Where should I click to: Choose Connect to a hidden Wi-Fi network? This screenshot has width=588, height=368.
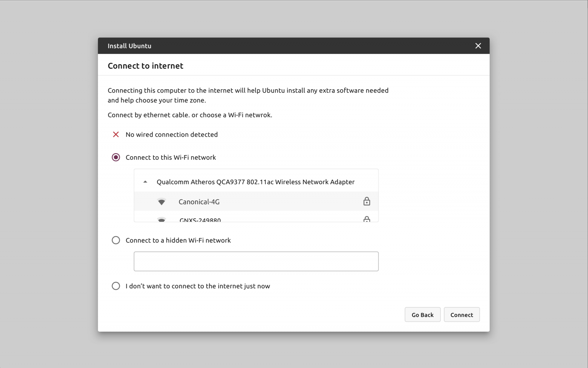point(116,240)
